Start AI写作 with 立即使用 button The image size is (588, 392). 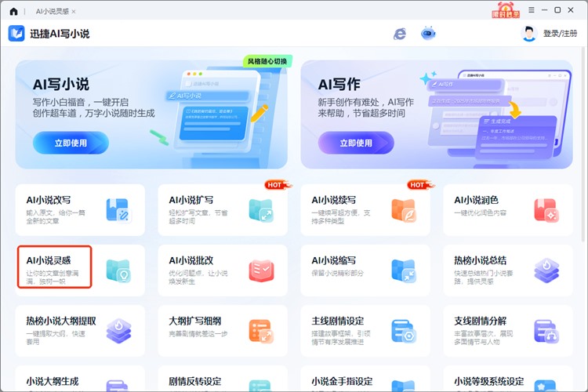[356, 143]
